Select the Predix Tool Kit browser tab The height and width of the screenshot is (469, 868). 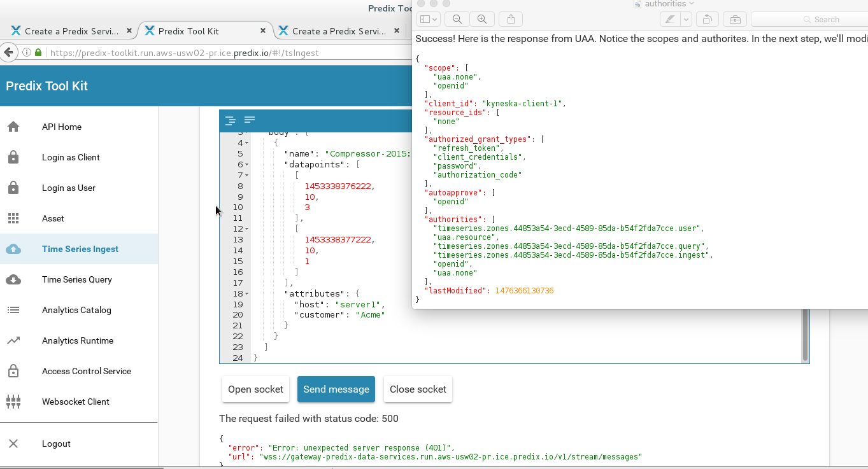coord(205,31)
